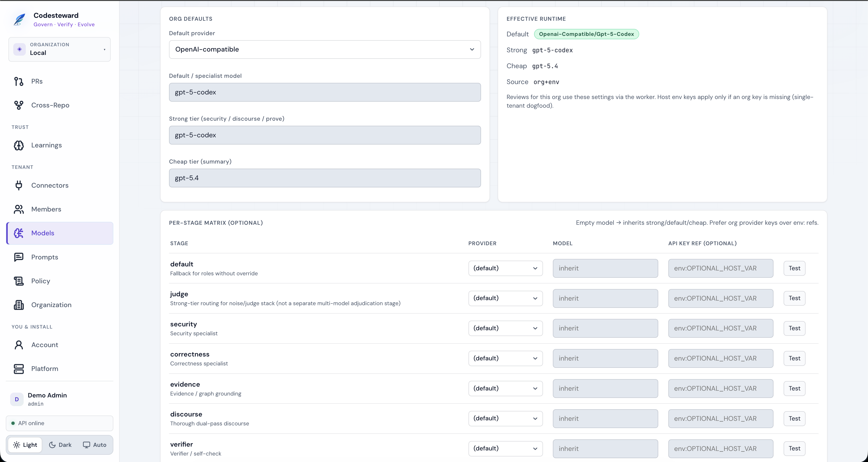The width and height of the screenshot is (868, 462).
Task: Click the Openai-Compatible/Gpt-5-Codex badge
Action: (x=586, y=34)
